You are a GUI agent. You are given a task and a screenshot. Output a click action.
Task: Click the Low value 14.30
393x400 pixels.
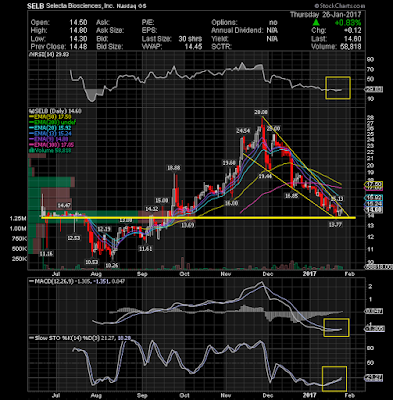click(x=78, y=39)
